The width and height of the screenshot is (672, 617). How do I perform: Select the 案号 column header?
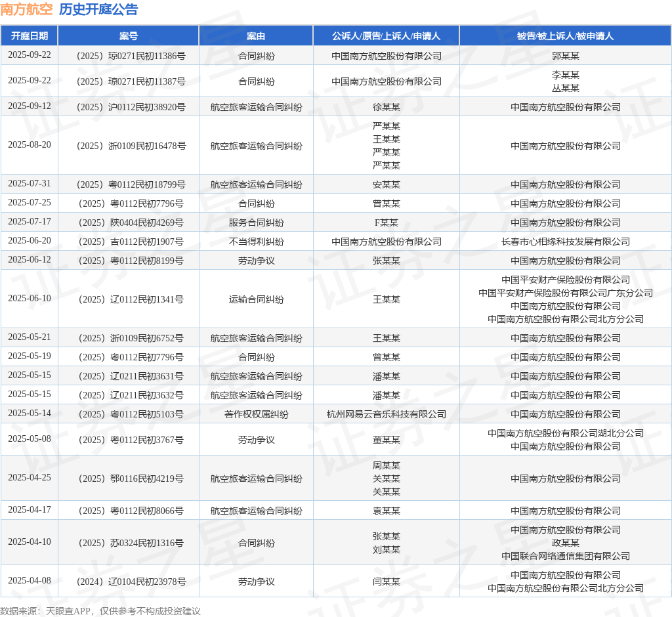(129, 36)
